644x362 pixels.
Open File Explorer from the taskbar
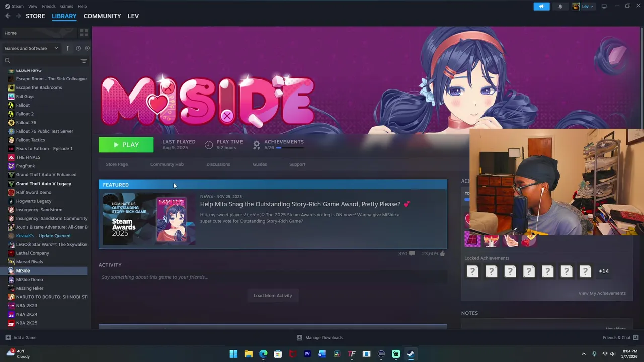coord(249,354)
